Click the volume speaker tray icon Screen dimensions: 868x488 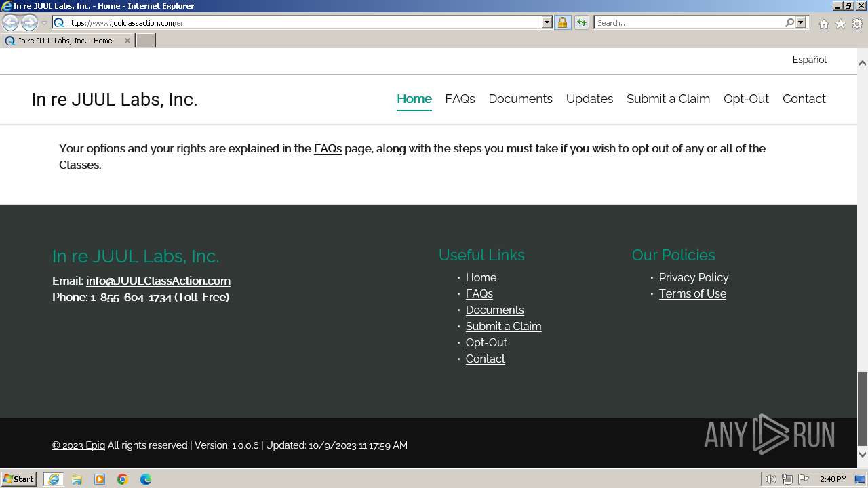770,479
